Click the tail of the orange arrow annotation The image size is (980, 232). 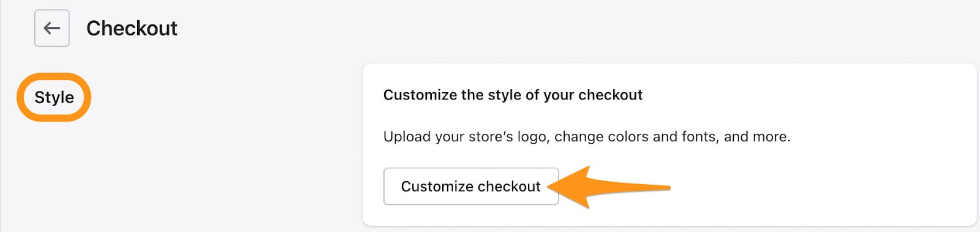649,187
